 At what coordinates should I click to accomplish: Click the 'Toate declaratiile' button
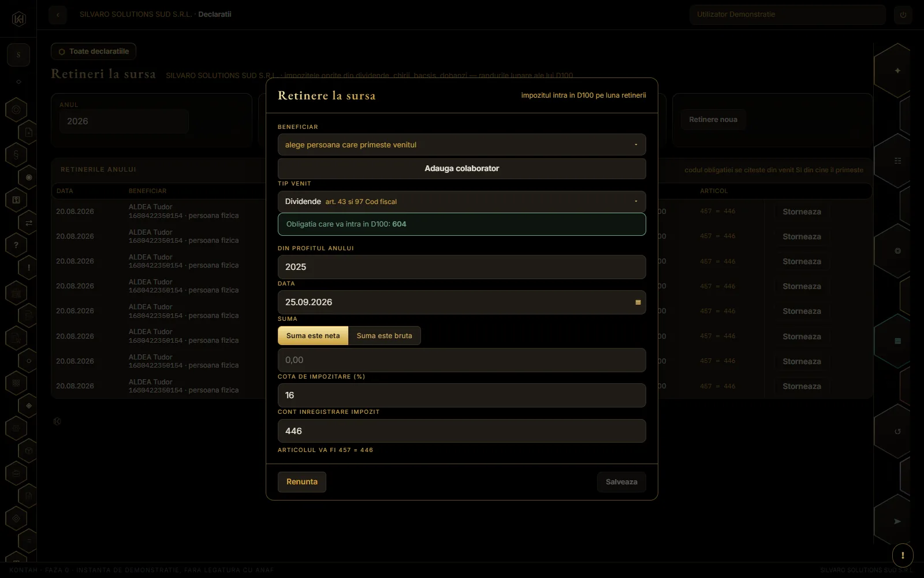pyautogui.click(x=94, y=51)
